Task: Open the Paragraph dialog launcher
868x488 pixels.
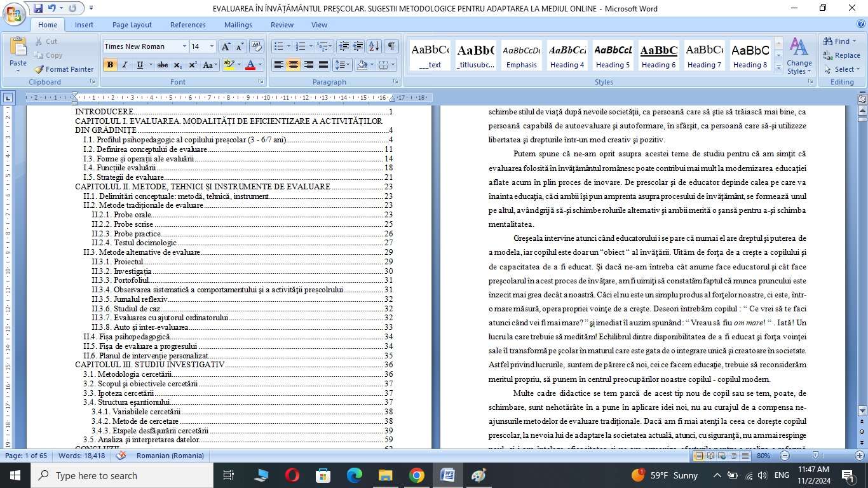Action: point(396,82)
